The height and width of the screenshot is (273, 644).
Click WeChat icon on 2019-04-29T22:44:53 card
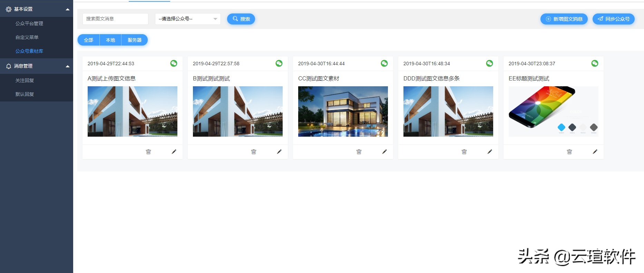click(174, 63)
